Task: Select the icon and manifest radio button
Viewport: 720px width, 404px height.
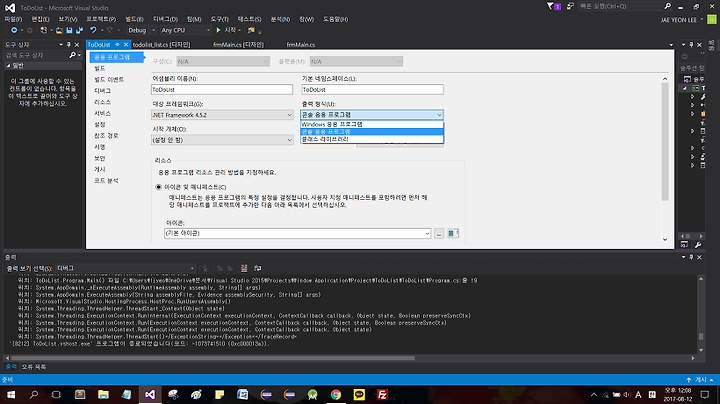Action: (158, 187)
